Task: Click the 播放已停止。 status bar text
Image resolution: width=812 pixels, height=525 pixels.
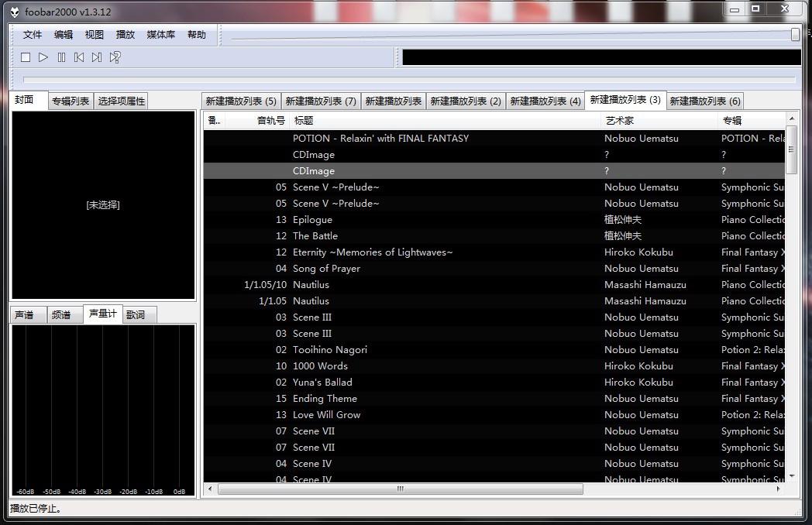Action: 36,509
